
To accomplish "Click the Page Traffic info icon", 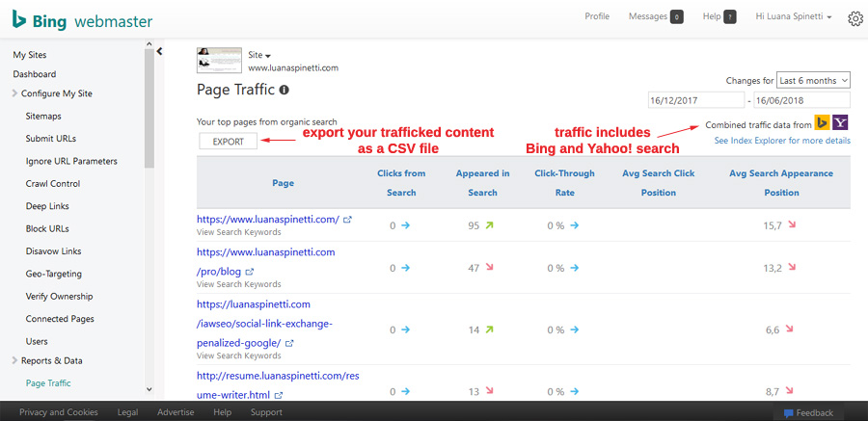I will click(x=285, y=90).
